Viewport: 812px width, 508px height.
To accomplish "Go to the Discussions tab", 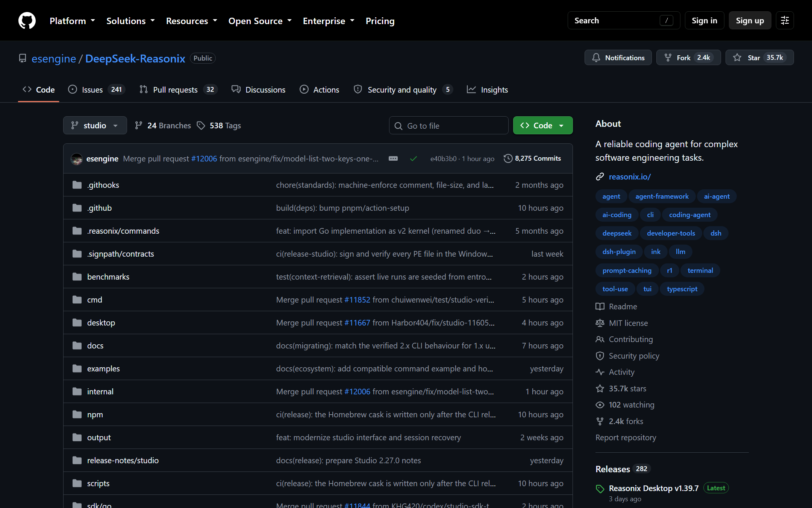I will click(259, 90).
